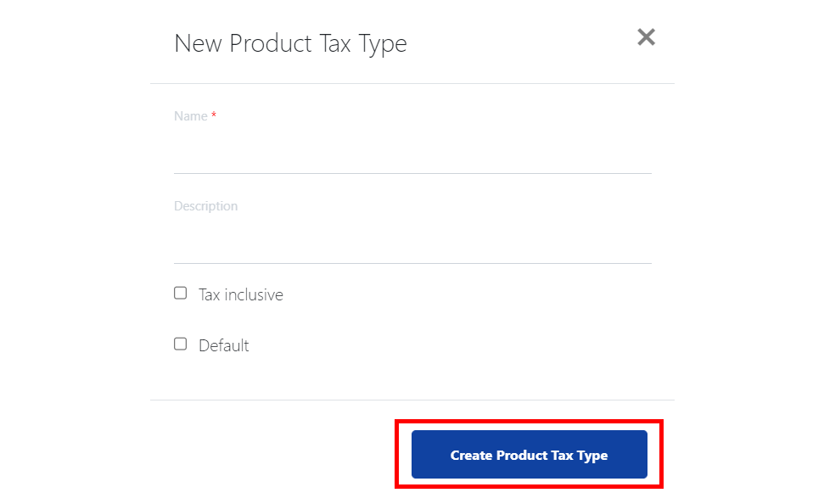This screenshot has width=824, height=504.
Task: Place cursor in the required Name text box
Action: [x=412, y=151]
